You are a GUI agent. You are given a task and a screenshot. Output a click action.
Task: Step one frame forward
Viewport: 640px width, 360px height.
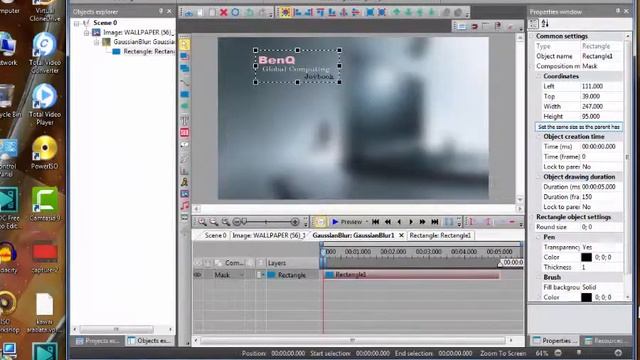411,222
